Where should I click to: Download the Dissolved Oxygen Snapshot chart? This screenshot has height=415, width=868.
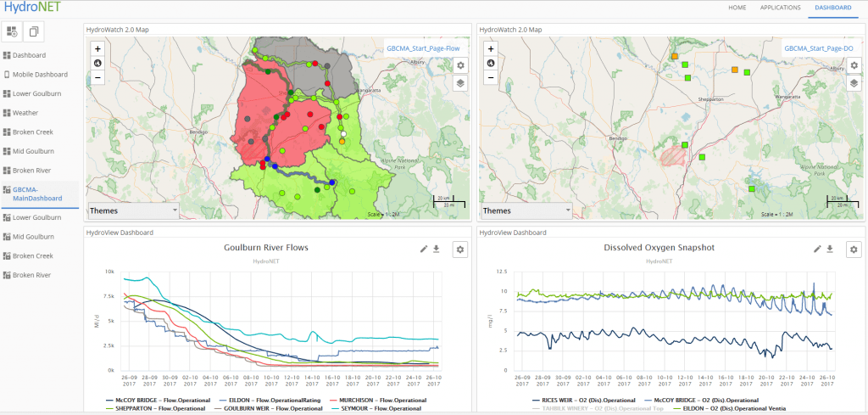click(x=830, y=249)
